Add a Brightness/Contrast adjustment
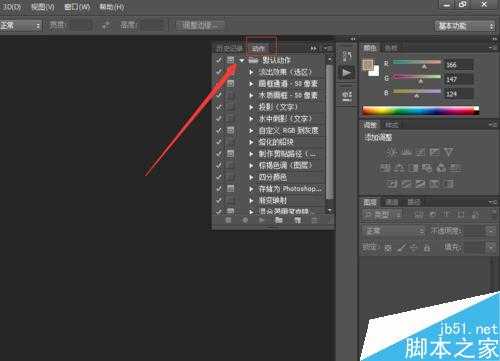The image size is (500, 361). pos(392,152)
